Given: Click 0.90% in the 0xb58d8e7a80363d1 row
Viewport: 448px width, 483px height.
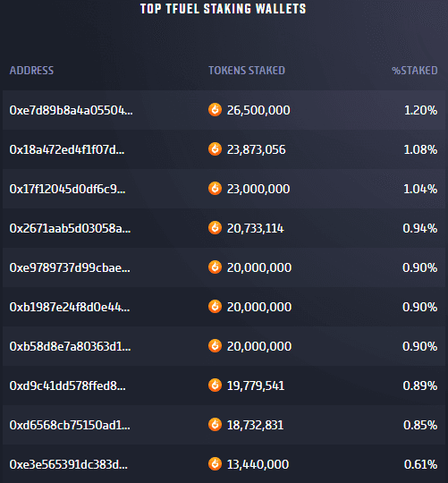Looking at the screenshot, I should tap(420, 346).
